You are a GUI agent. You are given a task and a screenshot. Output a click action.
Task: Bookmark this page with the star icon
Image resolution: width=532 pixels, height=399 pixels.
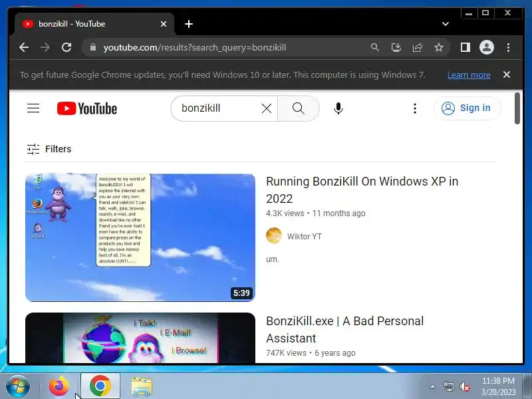click(x=439, y=47)
